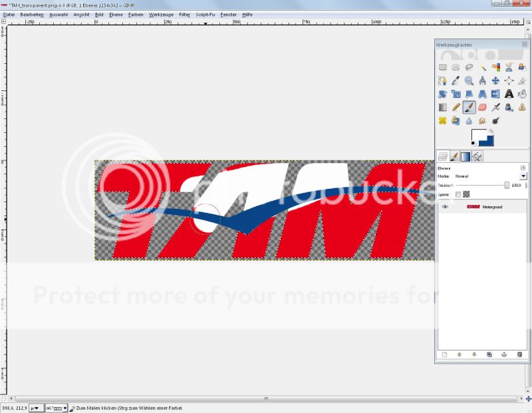
Task: Select the Text tool in the toolbox
Action: pyautogui.click(x=509, y=94)
